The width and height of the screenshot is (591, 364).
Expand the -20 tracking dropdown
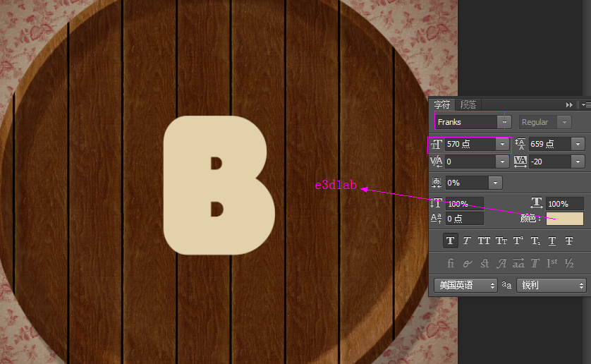click(578, 162)
